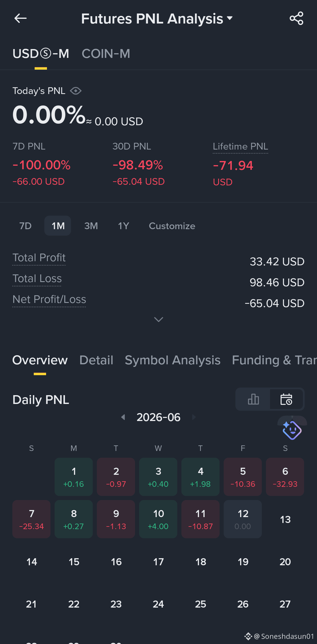Select June 6 calendar cell with -32.93
The width and height of the screenshot is (317, 644).
pyautogui.click(x=285, y=477)
